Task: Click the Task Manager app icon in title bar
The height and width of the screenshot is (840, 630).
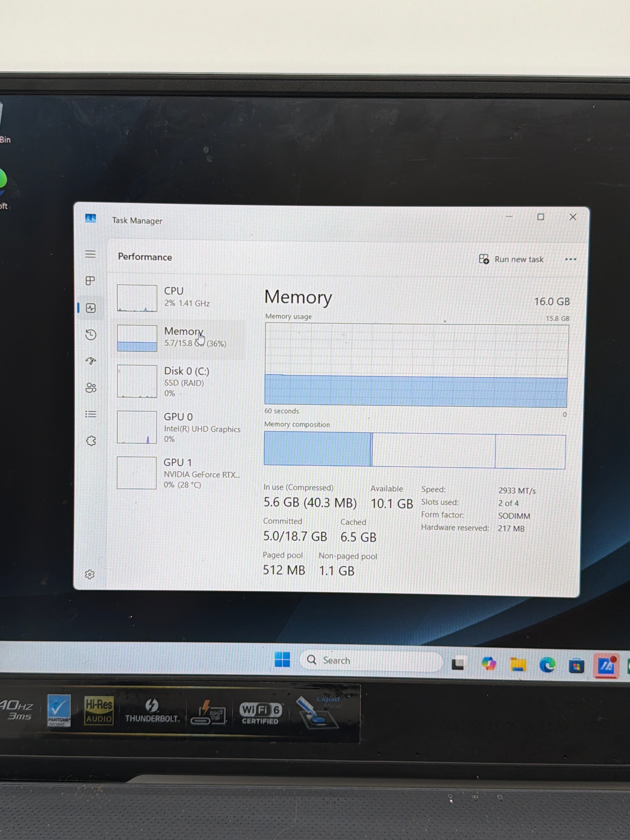Action: click(x=90, y=218)
